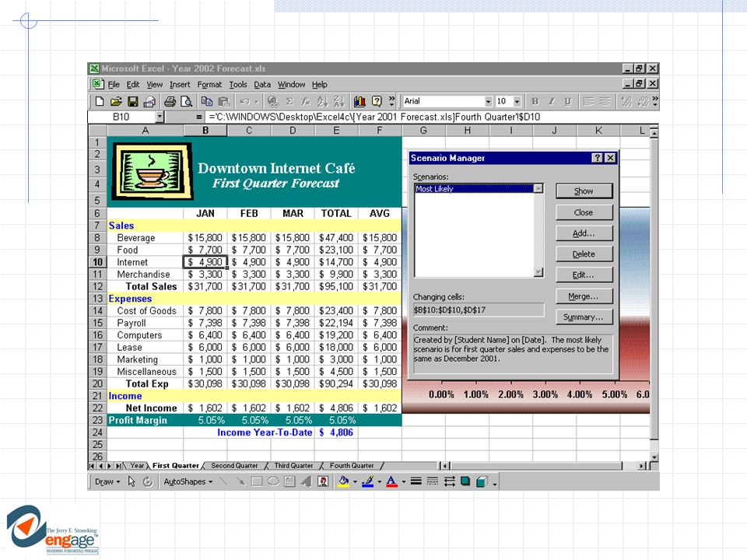Click the Office Assistant help icon
Screen dimensions: 747x560
coord(377,101)
